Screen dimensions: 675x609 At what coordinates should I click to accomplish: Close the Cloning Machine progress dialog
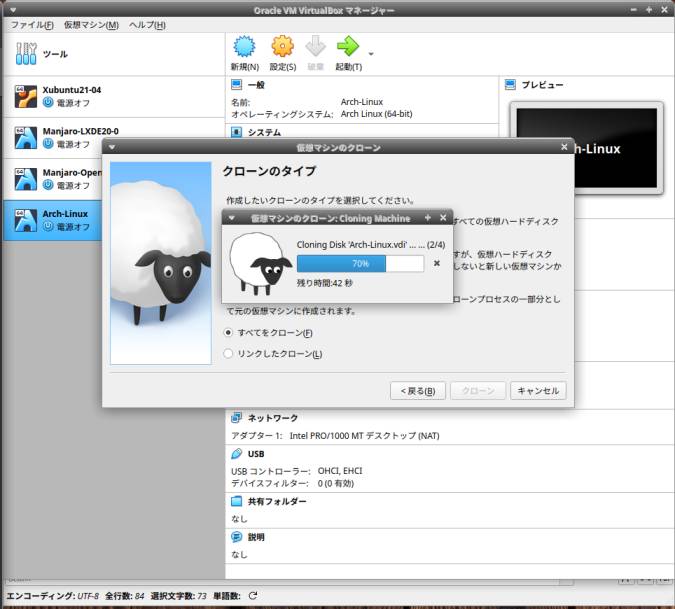coord(443,218)
